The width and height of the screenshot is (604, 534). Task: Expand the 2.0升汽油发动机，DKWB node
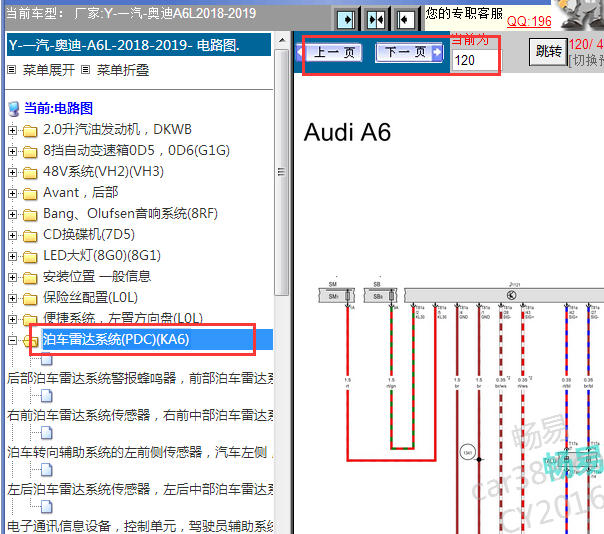point(12,131)
